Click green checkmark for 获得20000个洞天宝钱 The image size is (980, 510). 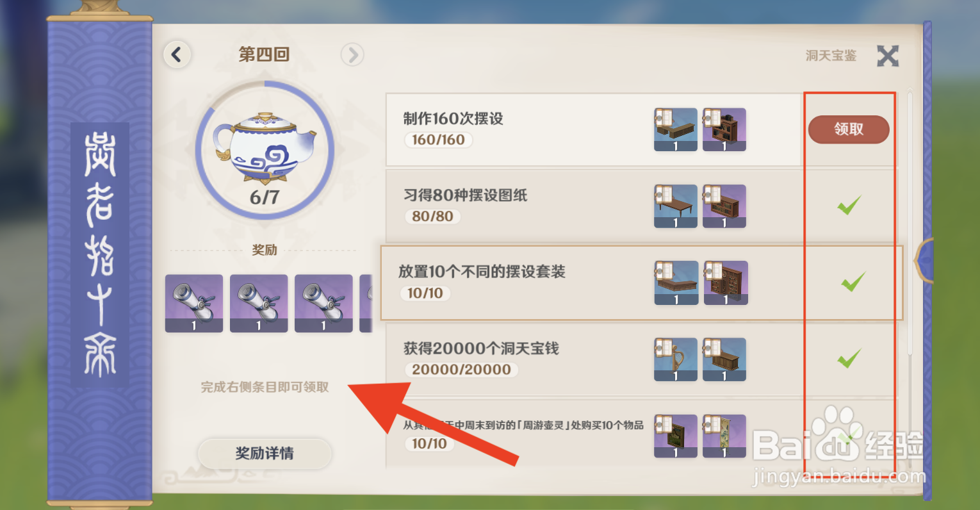tap(849, 359)
